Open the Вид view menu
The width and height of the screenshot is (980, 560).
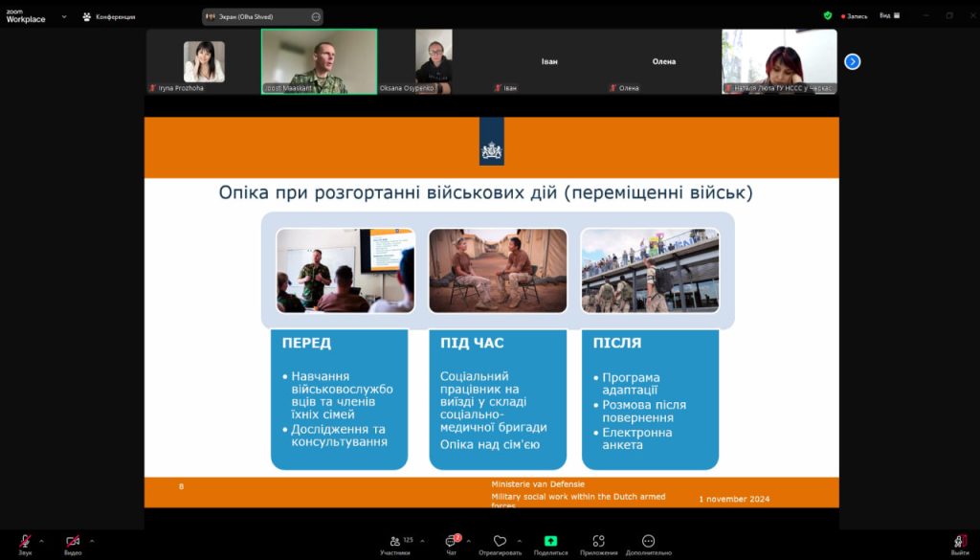click(887, 16)
